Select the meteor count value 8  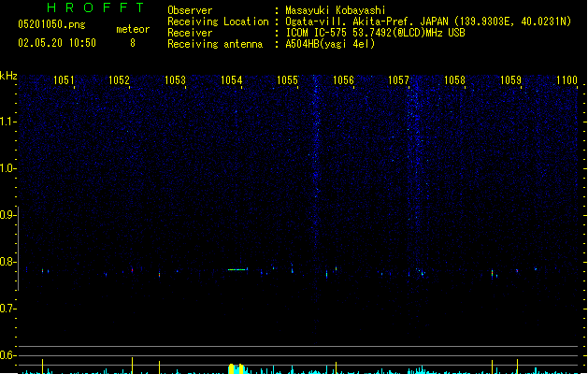pos(133,43)
